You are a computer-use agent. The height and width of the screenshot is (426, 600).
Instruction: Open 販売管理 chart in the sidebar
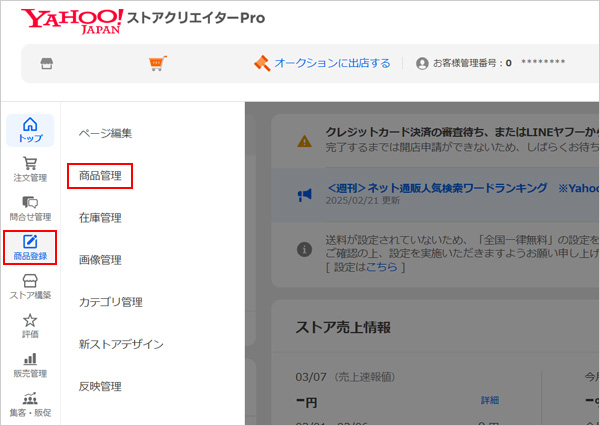point(30,365)
